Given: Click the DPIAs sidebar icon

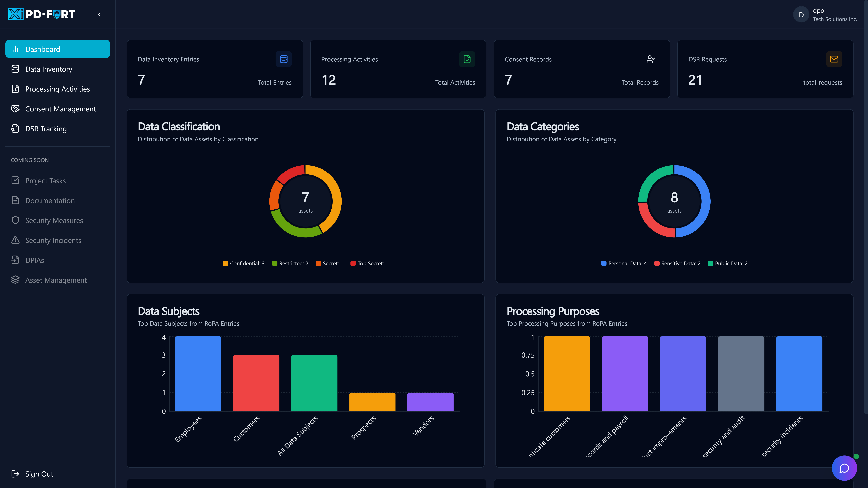Looking at the screenshot, I should (15, 260).
